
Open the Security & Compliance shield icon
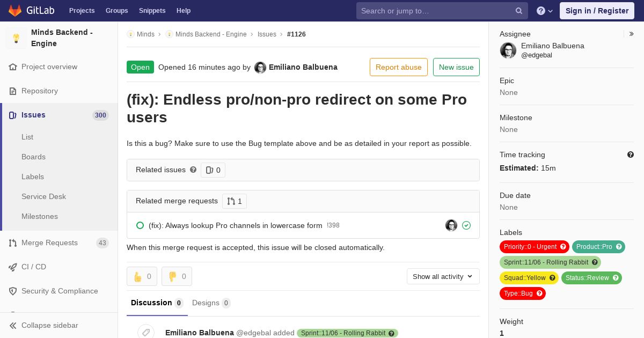coord(13,291)
